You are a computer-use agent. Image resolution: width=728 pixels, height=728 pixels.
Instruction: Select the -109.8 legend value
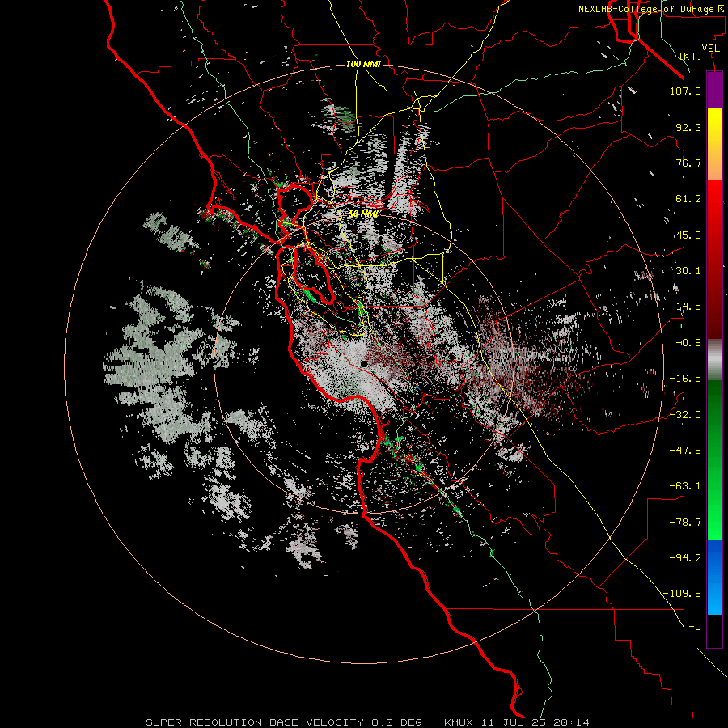[x=683, y=594]
